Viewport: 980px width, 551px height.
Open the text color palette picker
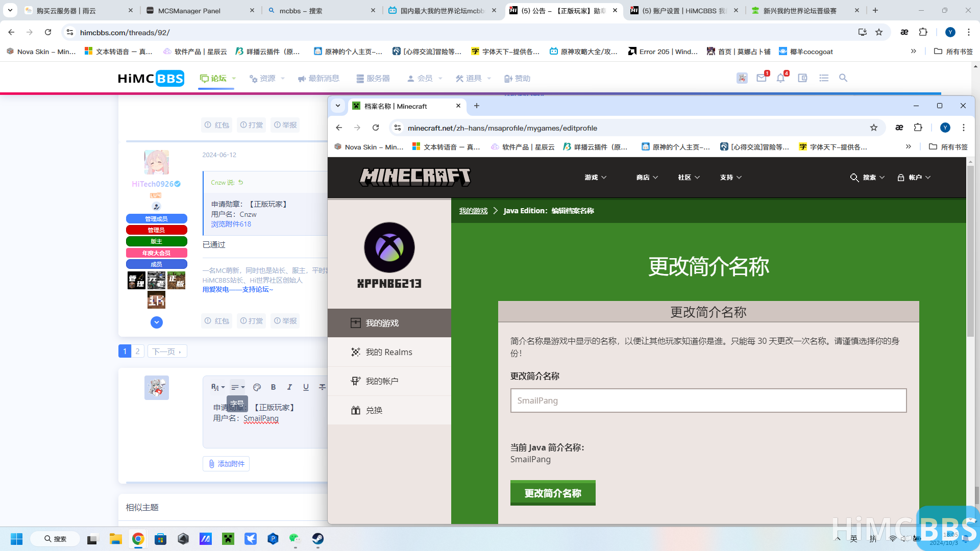pos(257,387)
